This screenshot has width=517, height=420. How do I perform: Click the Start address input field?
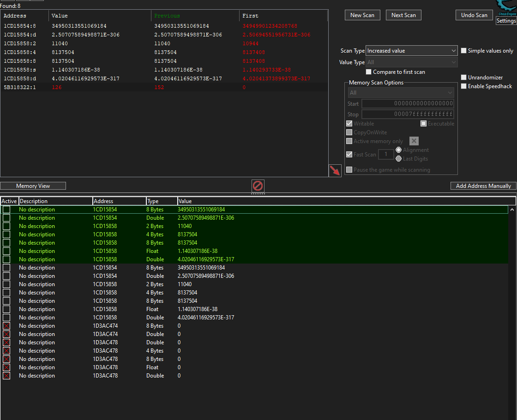[408, 104]
